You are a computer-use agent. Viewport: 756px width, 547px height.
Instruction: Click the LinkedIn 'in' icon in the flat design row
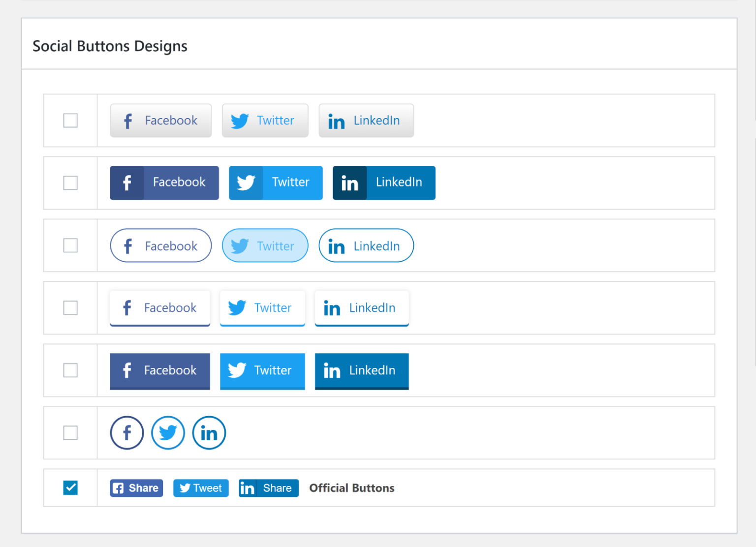pyautogui.click(x=332, y=370)
